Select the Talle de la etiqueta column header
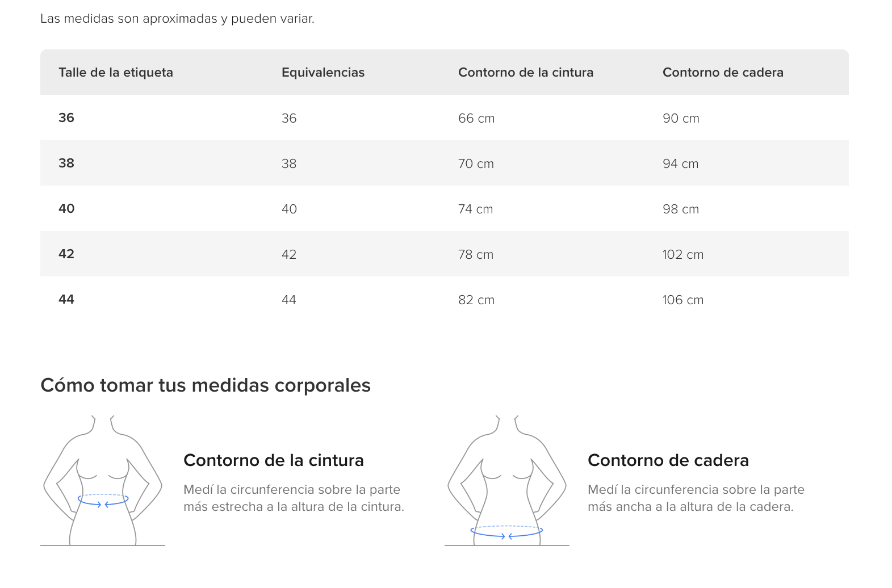Viewport: 892px width, 588px height. tap(116, 72)
